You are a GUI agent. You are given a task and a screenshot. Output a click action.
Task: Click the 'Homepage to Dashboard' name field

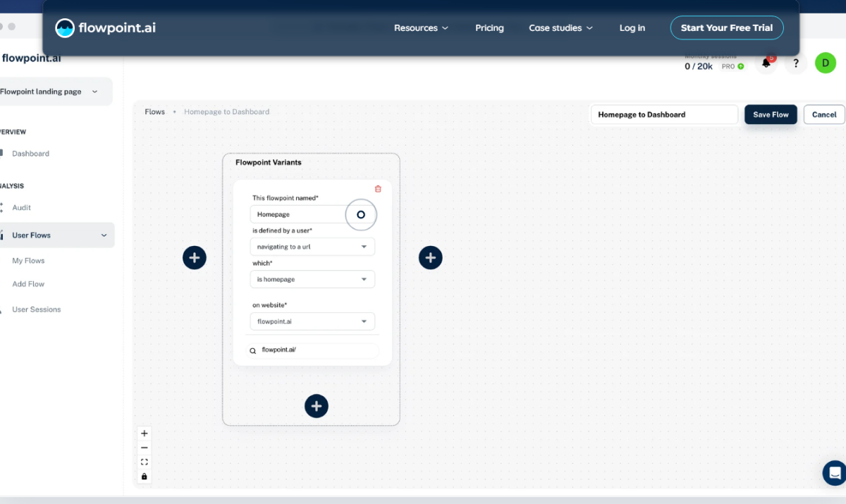coord(663,114)
